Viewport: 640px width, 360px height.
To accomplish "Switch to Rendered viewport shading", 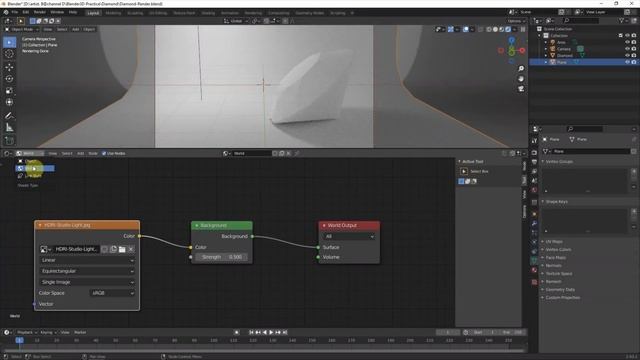I will pyautogui.click(x=508, y=29).
